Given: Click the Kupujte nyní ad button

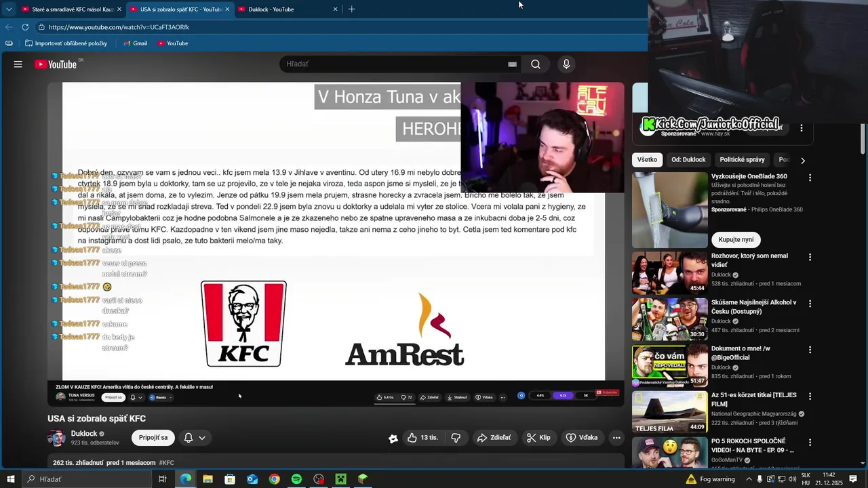Looking at the screenshot, I should 736,239.
